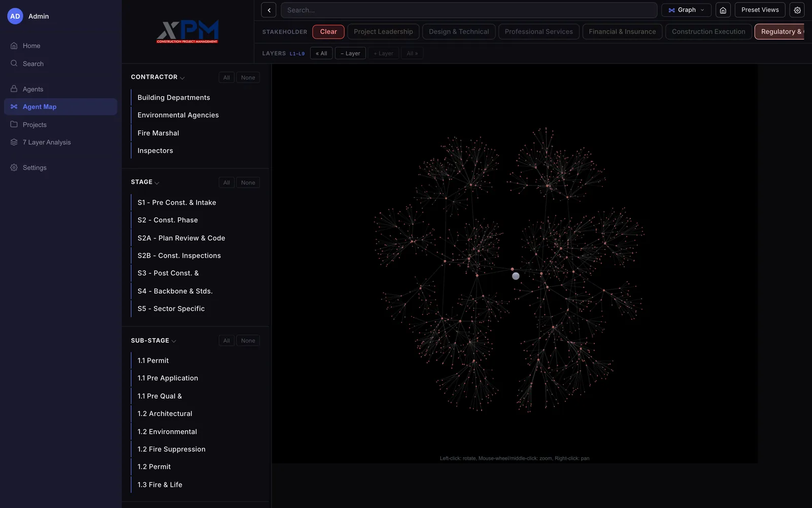Screen dimensions: 812x508
Task: Click the home view reset icon
Action: [723, 10]
